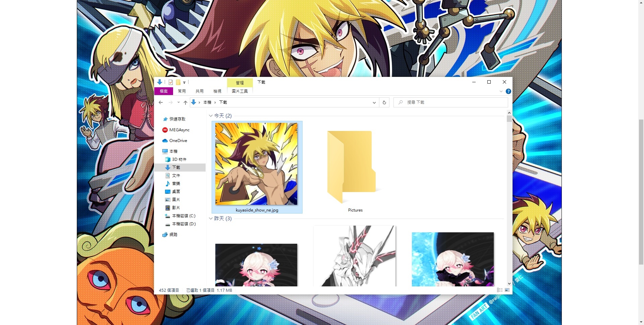Switch to the 常用 ribbon tab
644x325 pixels.
coord(182,91)
